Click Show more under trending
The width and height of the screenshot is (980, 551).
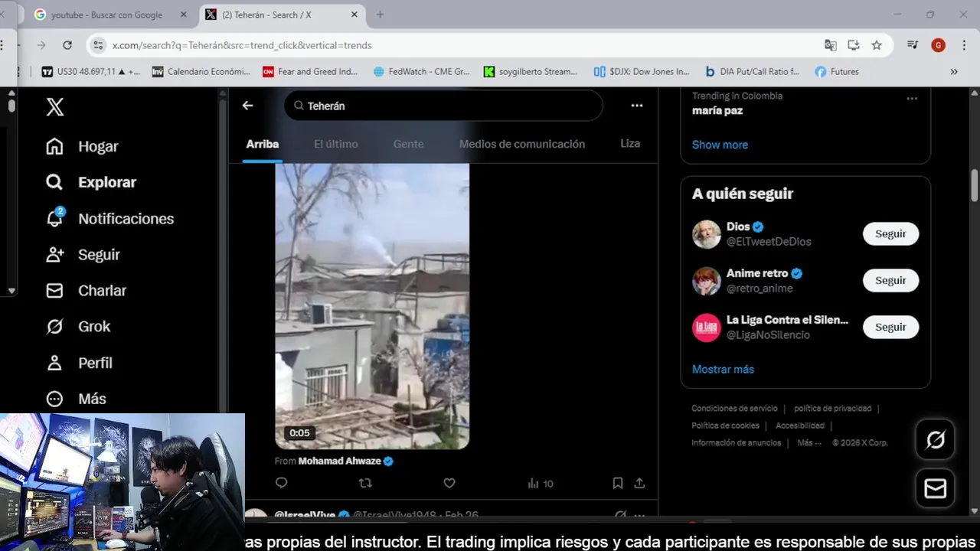tap(720, 145)
